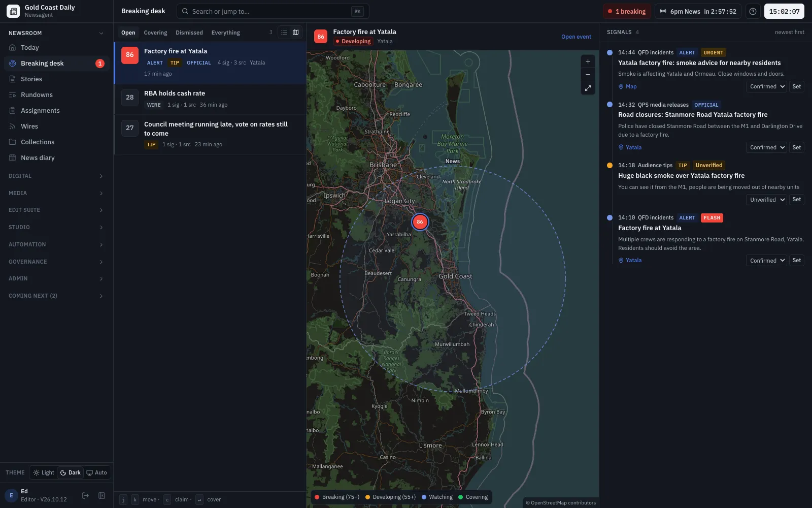Open Assignments in the sidebar

(56, 111)
